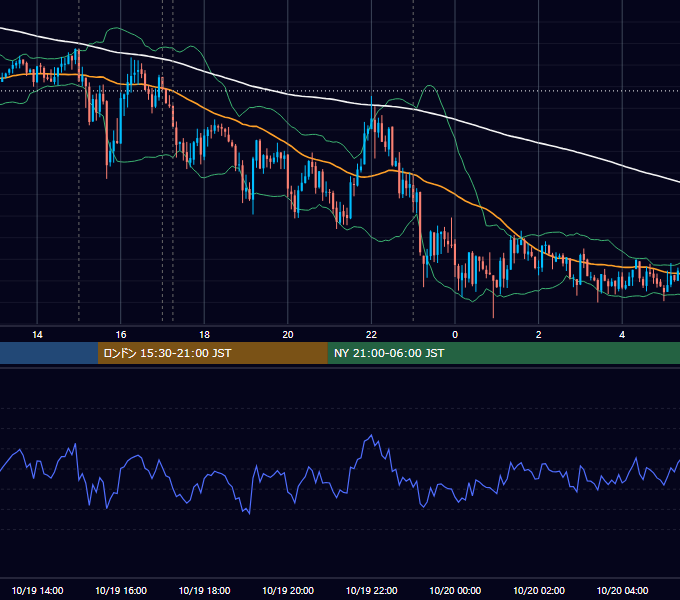The height and width of the screenshot is (600, 680).
Task: Click the 22 hour axis label
Action: (371, 335)
